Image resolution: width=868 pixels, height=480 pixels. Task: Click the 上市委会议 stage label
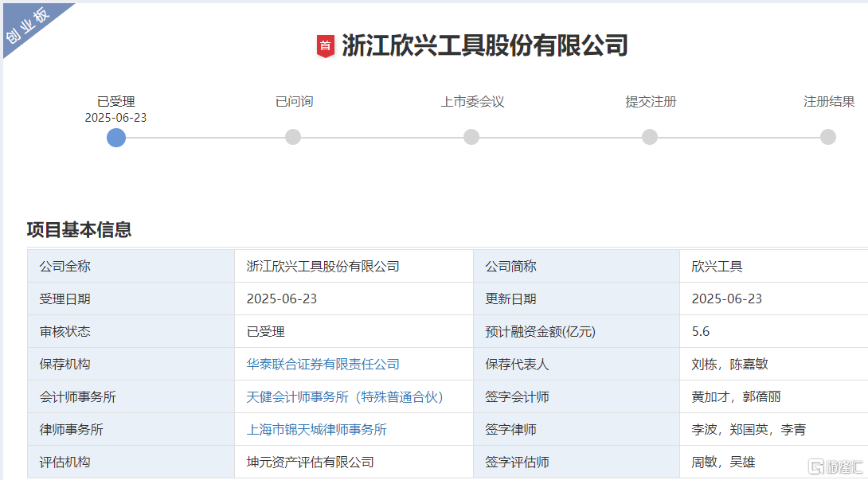[472, 102]
